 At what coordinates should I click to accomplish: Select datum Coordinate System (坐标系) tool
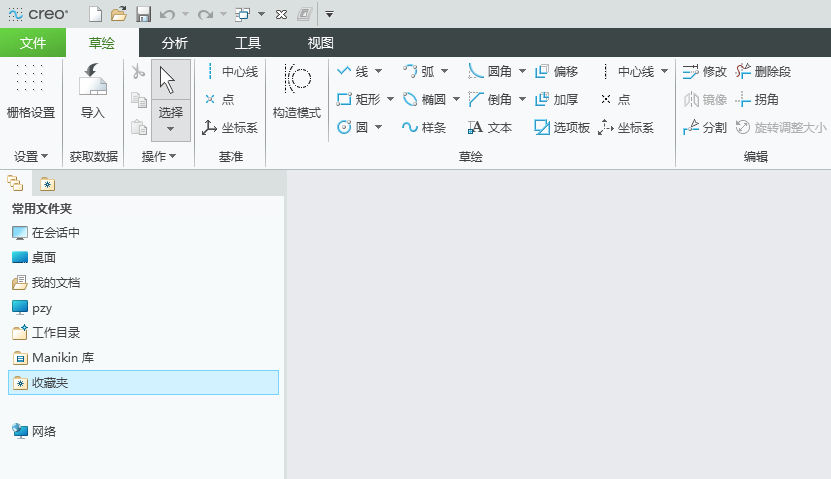tap(230, 127)
